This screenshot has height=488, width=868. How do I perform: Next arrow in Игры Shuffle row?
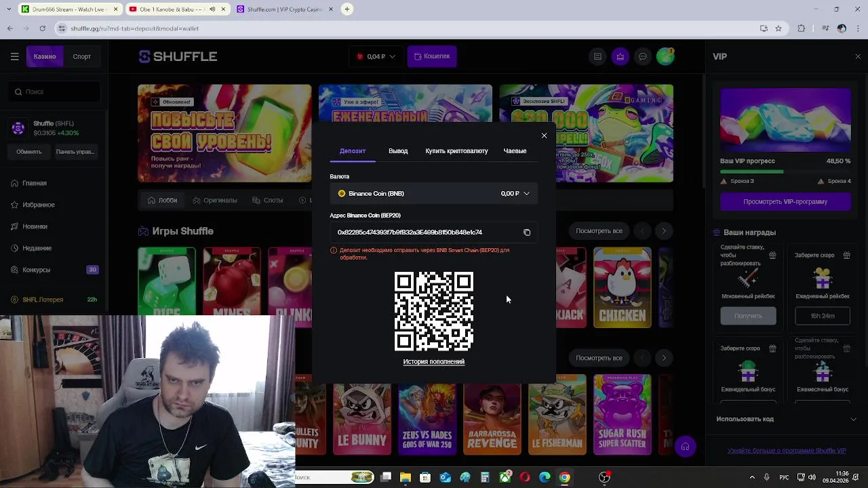coord(664,231)
